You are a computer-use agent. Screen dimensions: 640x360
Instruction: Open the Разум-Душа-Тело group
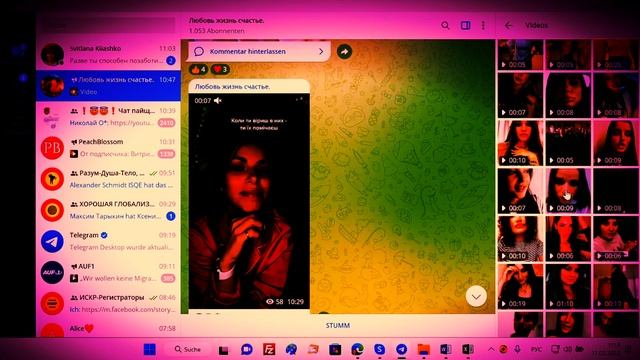(108, 179)
